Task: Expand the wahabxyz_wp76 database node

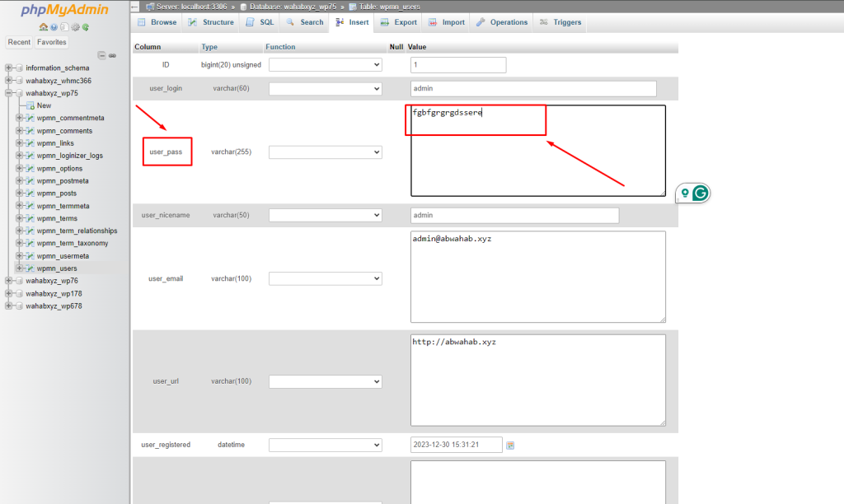Action: (8, 281)
